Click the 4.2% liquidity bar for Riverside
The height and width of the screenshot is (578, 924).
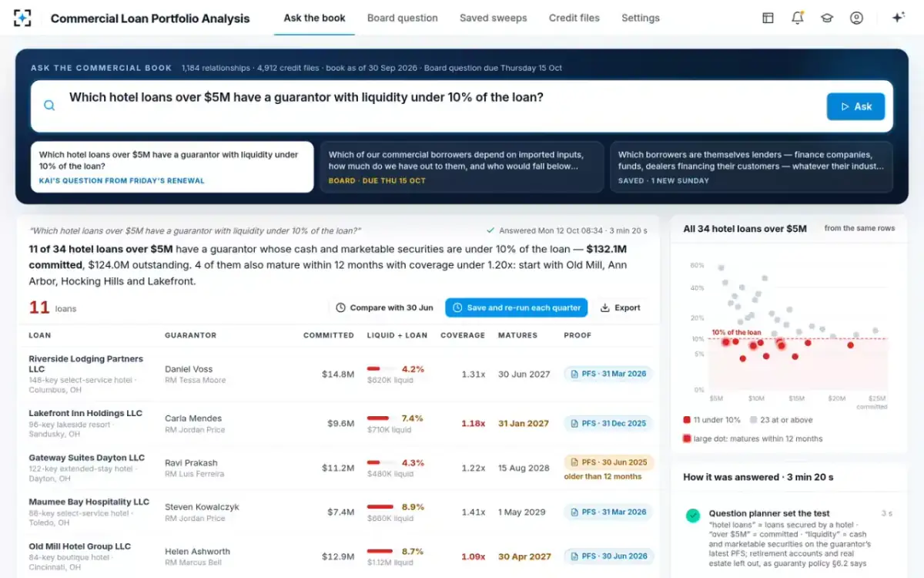click(380, 369)
